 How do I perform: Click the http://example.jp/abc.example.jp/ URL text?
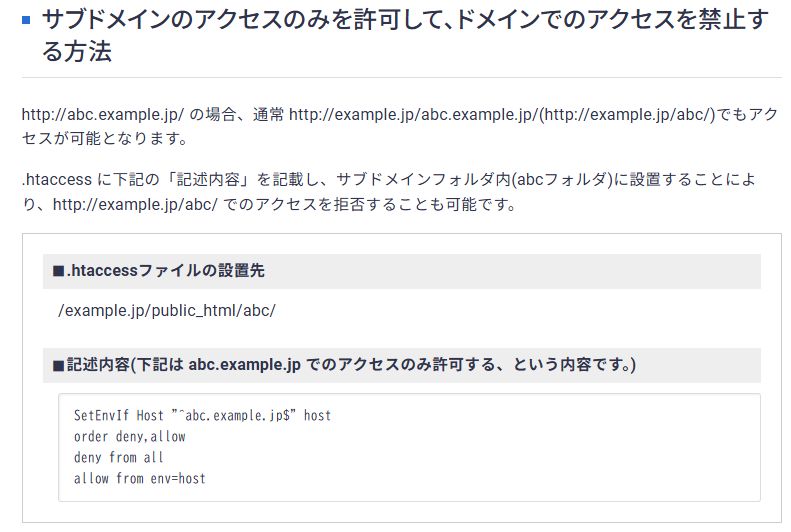pyautogui.click(x=414, y=114)
